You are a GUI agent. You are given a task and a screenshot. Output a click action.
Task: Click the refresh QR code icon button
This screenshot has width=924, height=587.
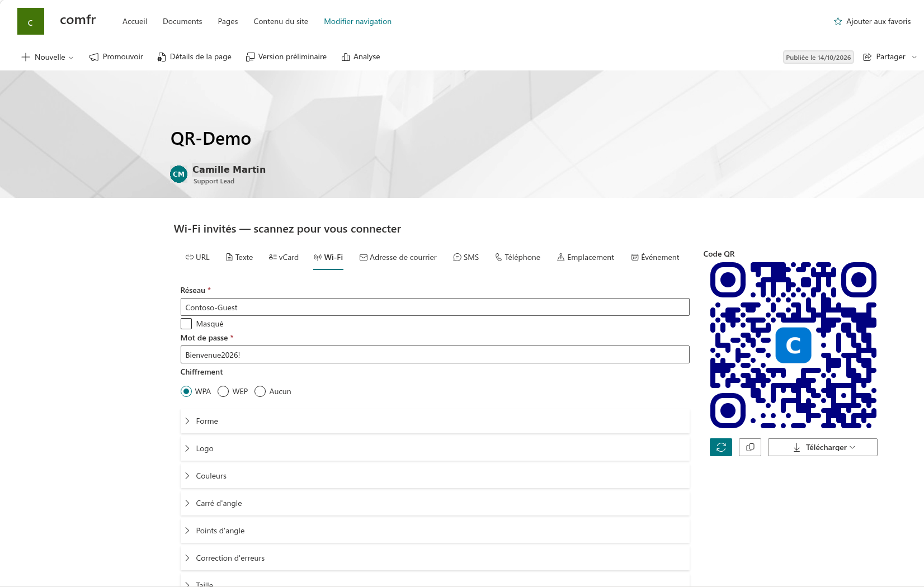[x=721, y=447]
